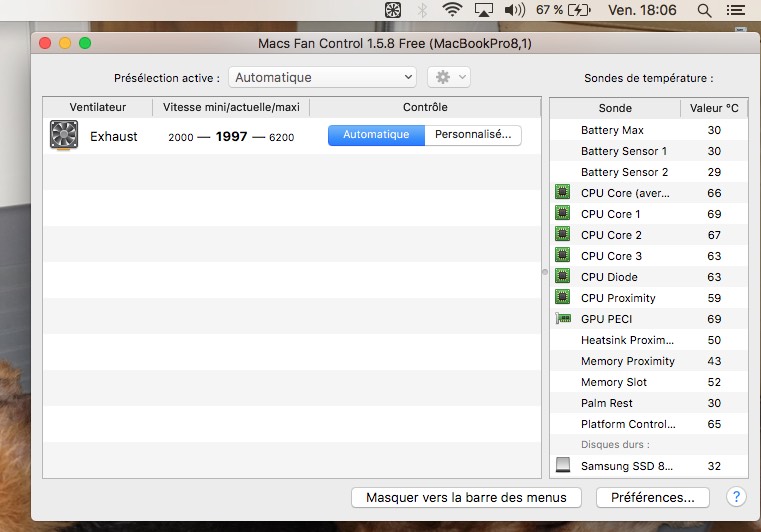Select the Memory Slot sensor row
The image size is (761, 532).
[x=649, y=382]
